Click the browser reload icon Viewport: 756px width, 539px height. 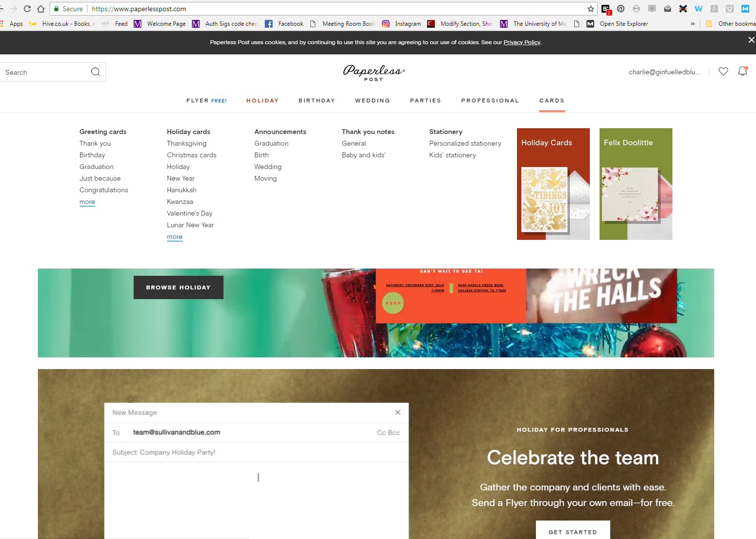point(27,9)
